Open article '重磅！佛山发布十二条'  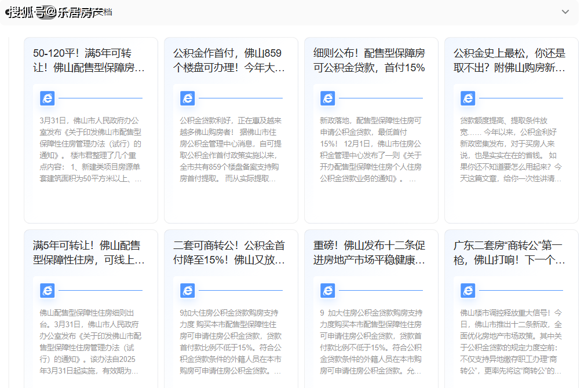click(x=371, y=252)
